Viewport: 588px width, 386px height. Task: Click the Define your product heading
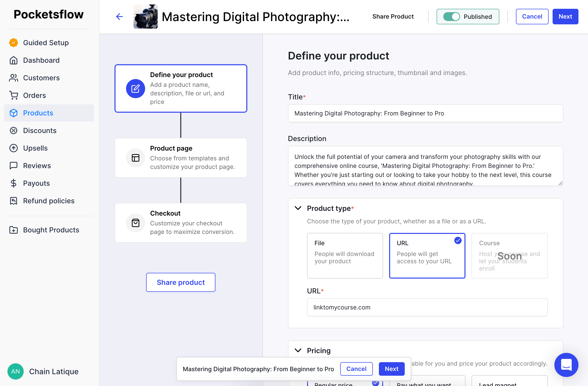(x=338, y=56)
